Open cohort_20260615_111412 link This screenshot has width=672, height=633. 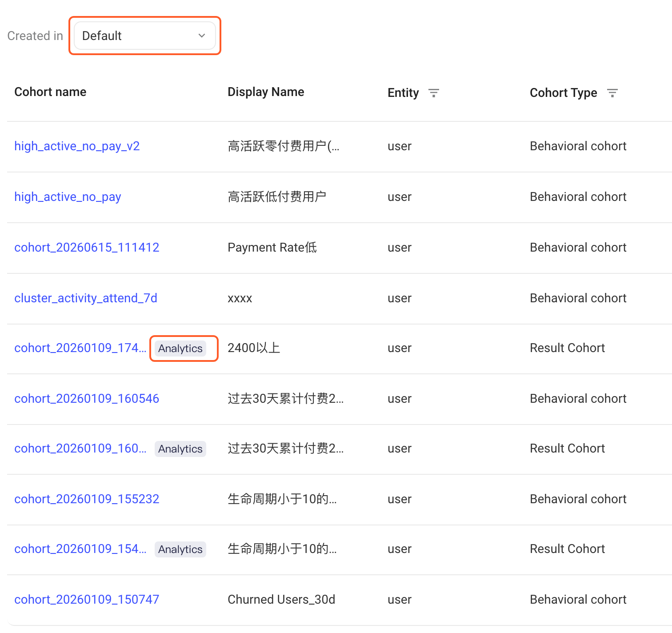[x=87, y=247]
